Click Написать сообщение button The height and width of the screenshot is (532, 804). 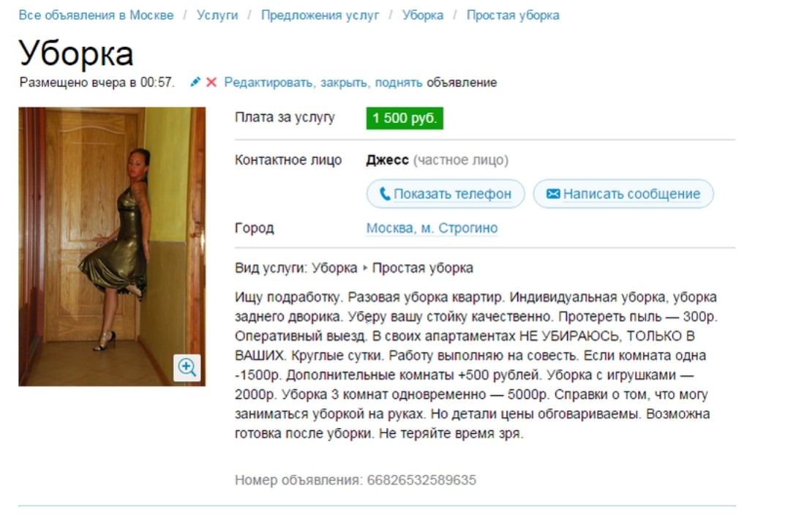coord(623,194)
